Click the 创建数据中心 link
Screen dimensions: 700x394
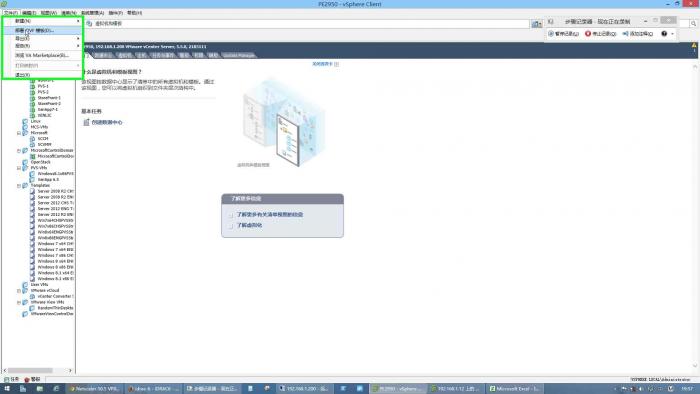click(107, 122)
